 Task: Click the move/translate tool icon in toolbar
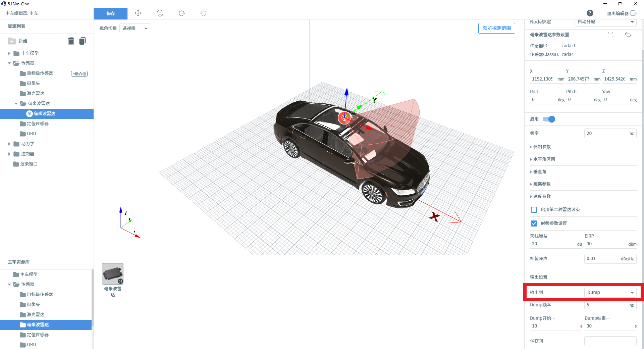pos(138,13)
